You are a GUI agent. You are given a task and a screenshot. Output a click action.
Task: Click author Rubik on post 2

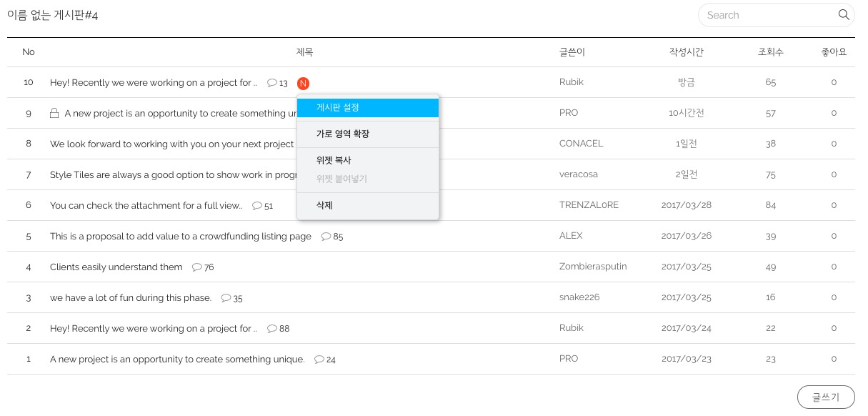(x=572, y=328)
